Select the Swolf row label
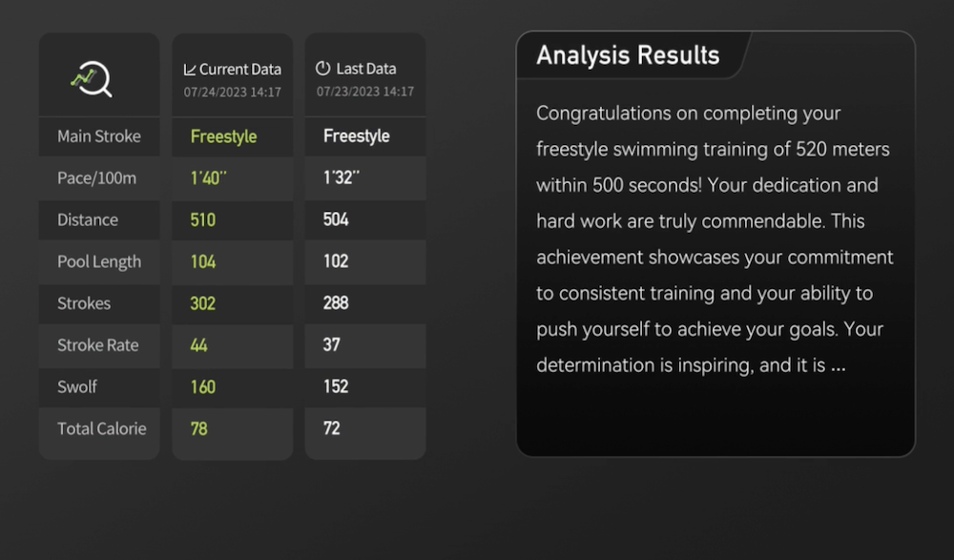This screenshot has height=560, width=954. (x=77, y=386)
